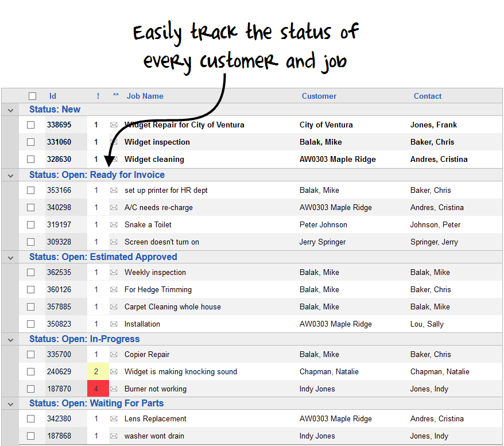Open envelope icon for Widget Repair for City of Ventura

(x=114, y=125)
